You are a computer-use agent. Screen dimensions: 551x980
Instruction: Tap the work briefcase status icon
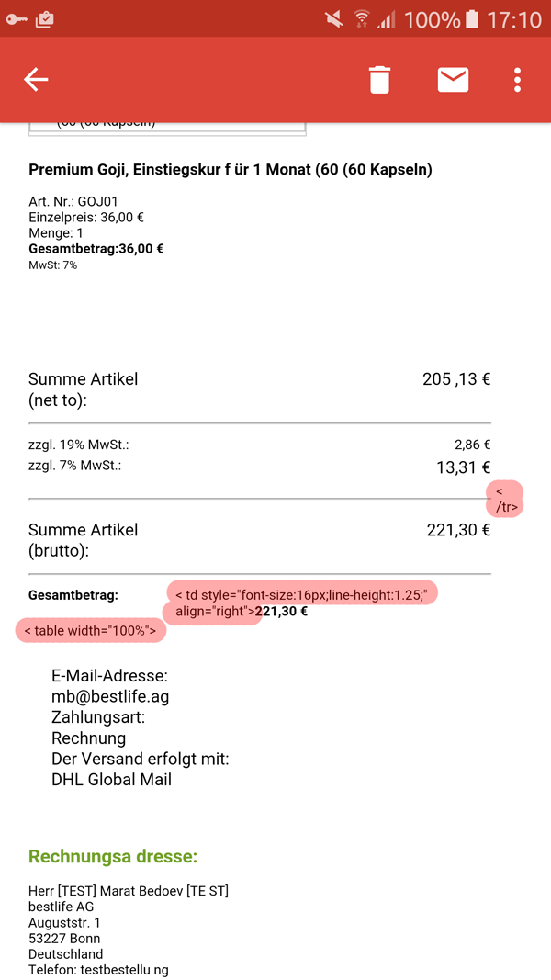(44, 18)
